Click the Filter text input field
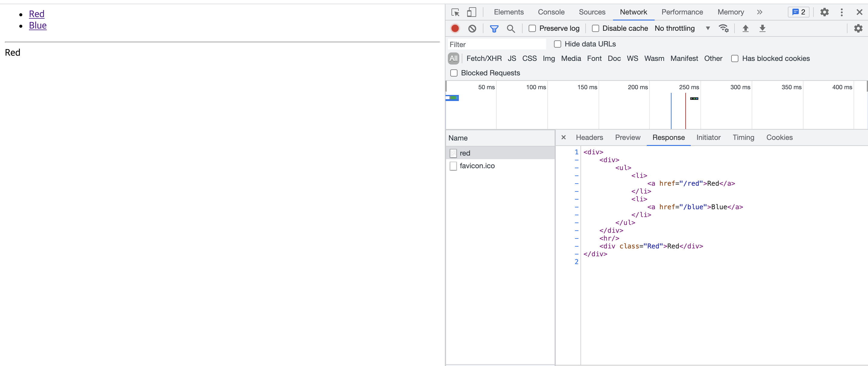This screenshot has width=868, height=366. coord(497,45)
